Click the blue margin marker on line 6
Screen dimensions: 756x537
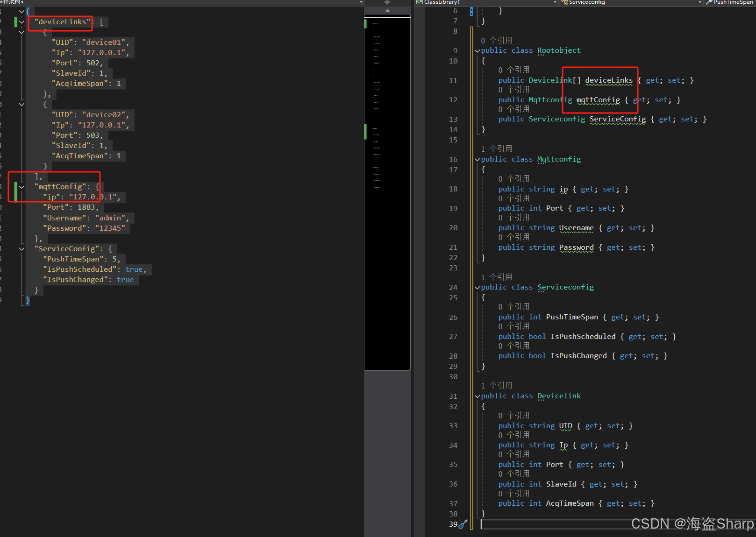(471, 11)
